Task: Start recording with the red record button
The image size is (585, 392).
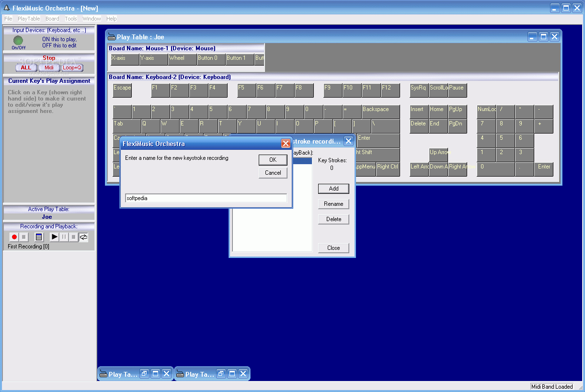Action: (x=14, y=237)
